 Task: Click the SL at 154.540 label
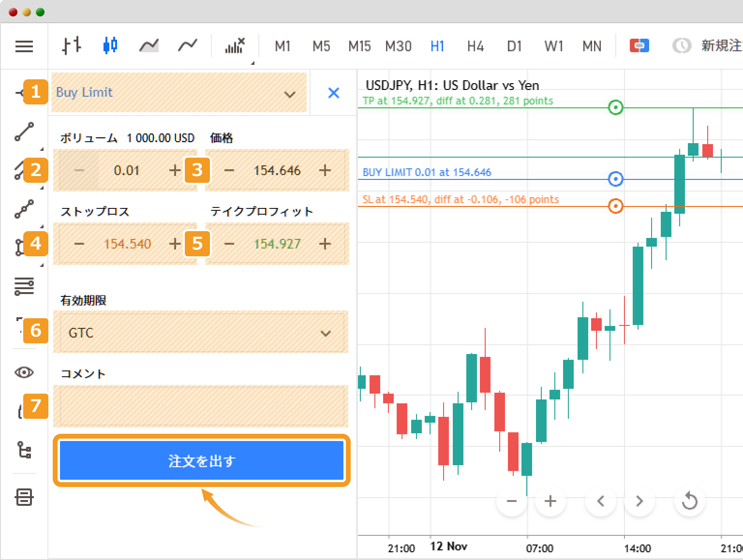(461, 199)
